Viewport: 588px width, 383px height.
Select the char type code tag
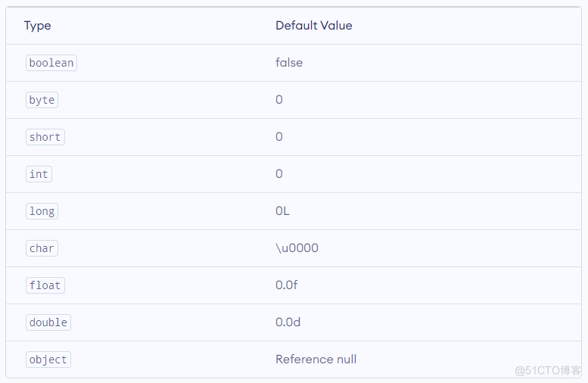pyautogui.click(x=42, y=248)
